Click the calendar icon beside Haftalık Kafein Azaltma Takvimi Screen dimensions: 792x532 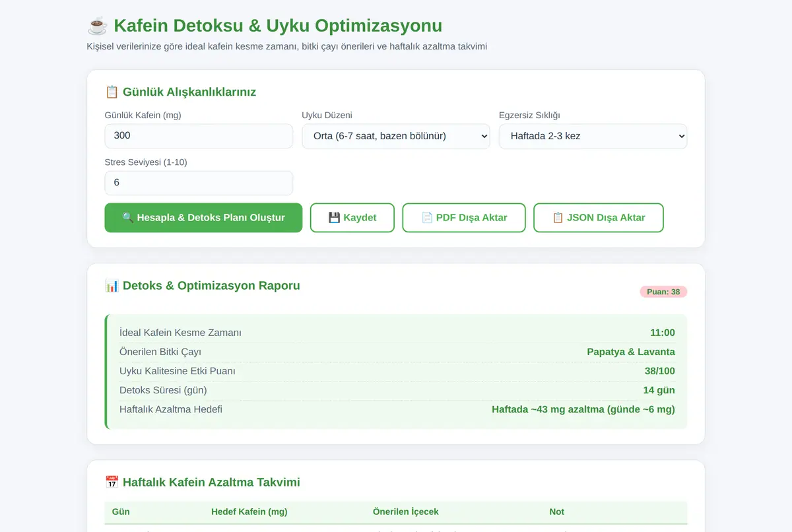pos(112,482)
